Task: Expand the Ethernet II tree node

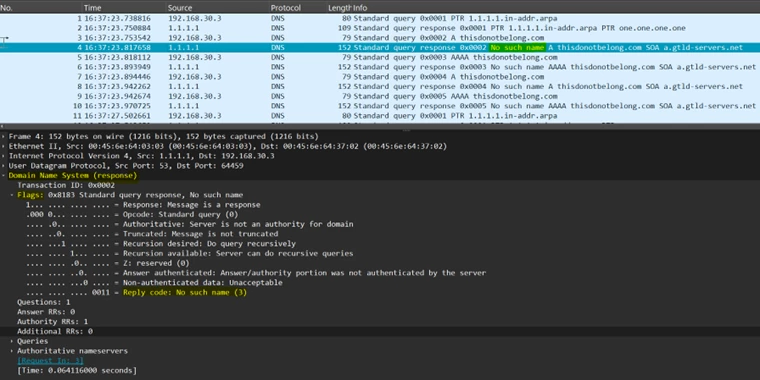Action: click(4, 146)
